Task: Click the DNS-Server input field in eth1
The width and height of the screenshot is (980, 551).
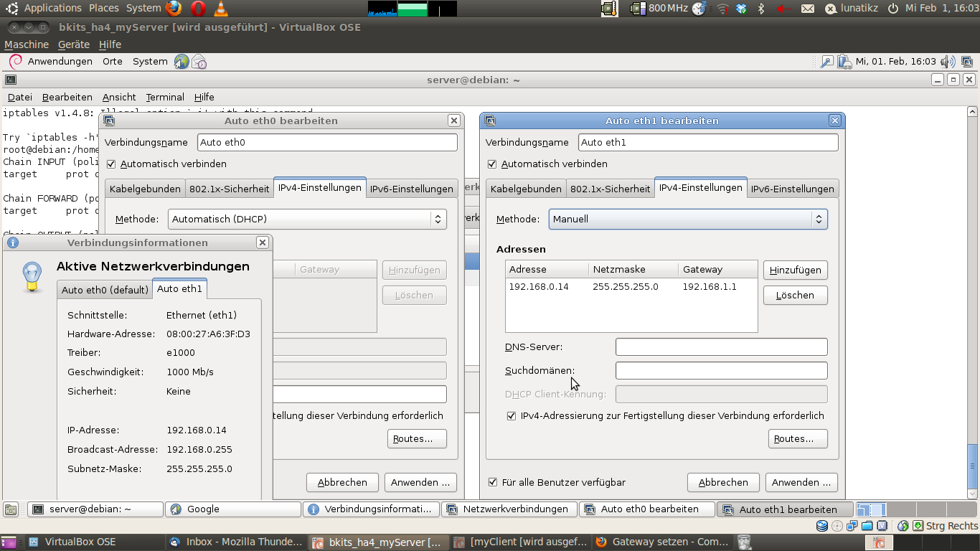Action: coord(721,347)
